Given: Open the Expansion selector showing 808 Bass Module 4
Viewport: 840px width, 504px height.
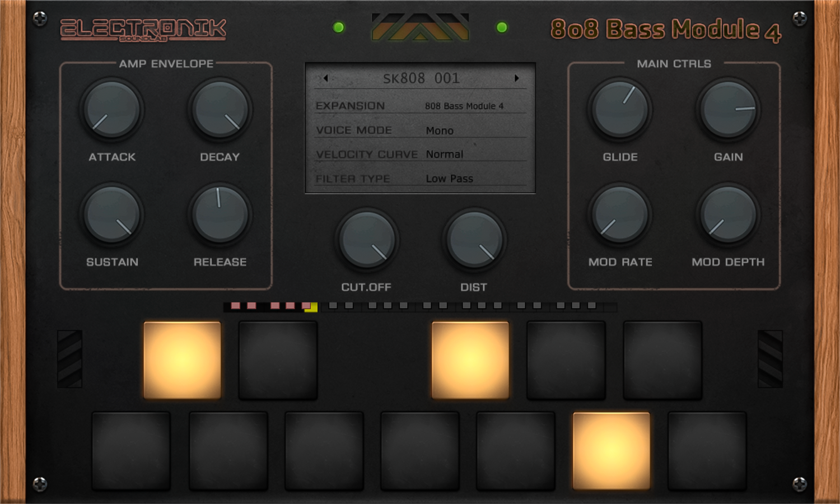Looking at the screenshot, I should [x=464, y=106].
